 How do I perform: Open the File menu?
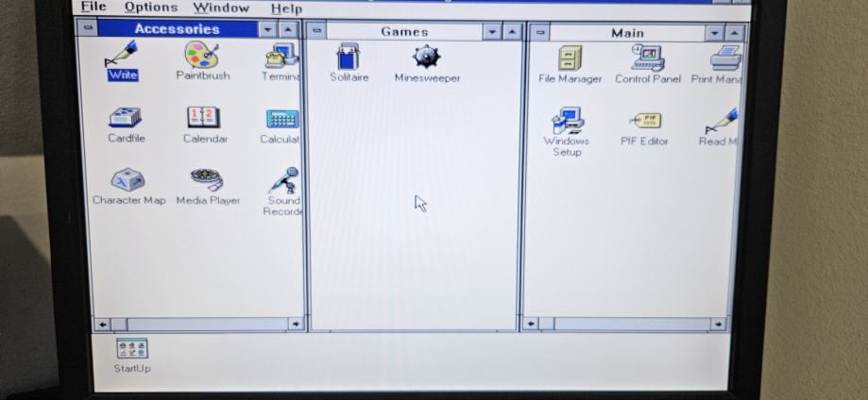94,7
